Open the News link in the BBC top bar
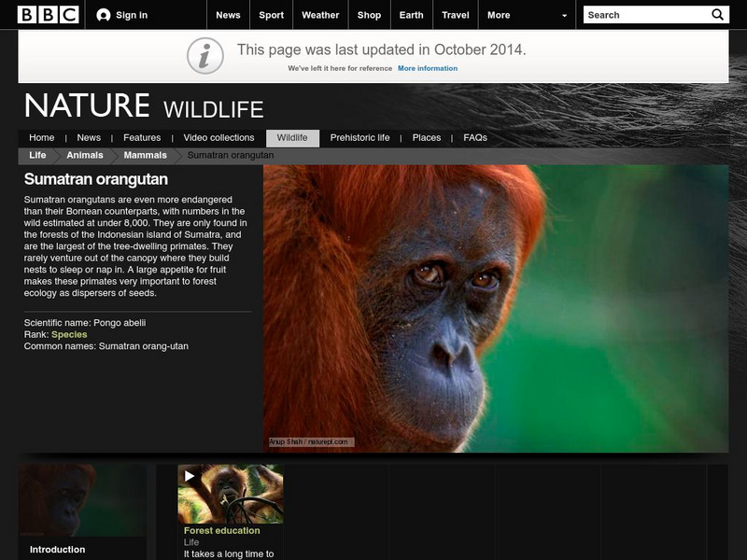Screen dimensions: 747x560 [x=228, y=15]
